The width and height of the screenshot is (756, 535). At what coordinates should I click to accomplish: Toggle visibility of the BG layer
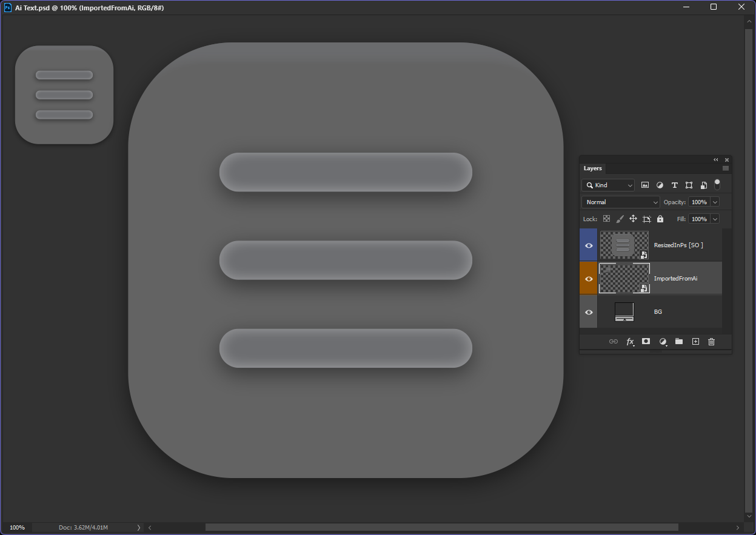[x=588, y=311]
